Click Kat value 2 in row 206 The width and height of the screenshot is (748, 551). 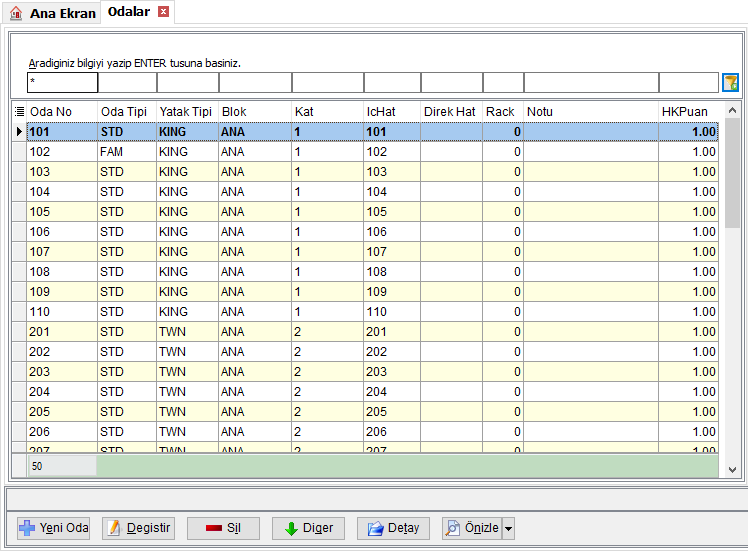click(x=328, y=432)
